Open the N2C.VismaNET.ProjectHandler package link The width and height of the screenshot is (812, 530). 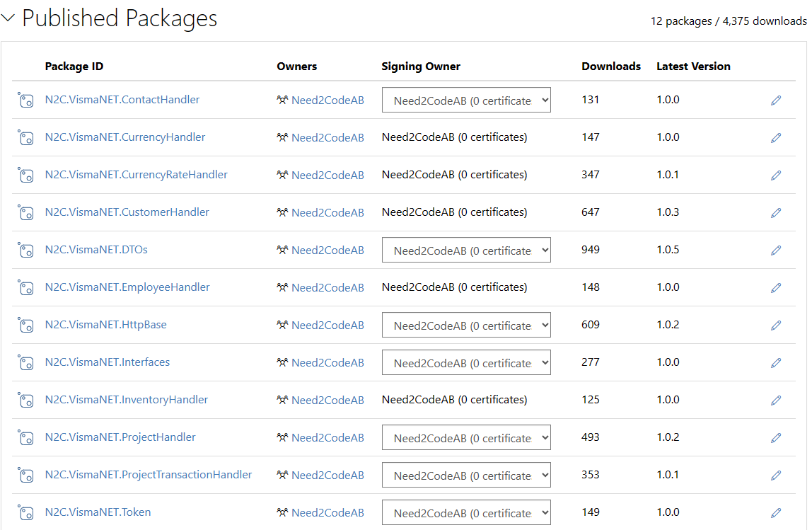coord(120,437)
